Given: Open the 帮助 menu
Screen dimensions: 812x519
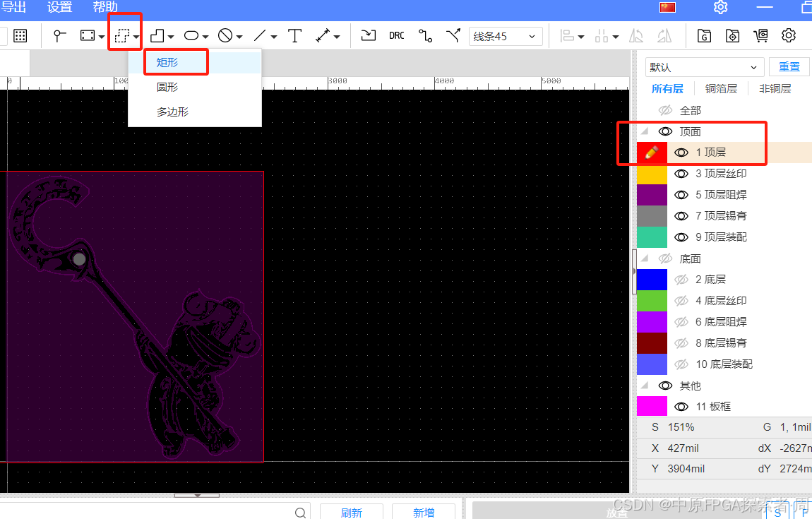Looking at the screenshot, I should tap(105, 7).
